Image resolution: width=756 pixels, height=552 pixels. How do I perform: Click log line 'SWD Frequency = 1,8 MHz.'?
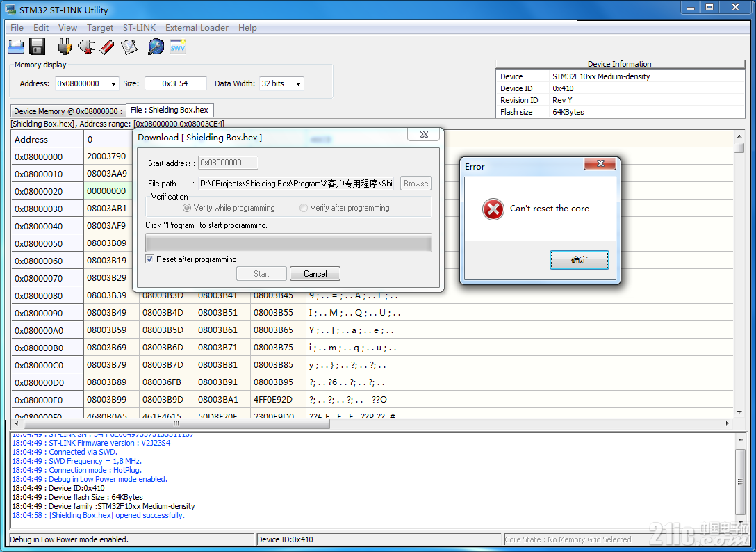click(x=76, y=462)
